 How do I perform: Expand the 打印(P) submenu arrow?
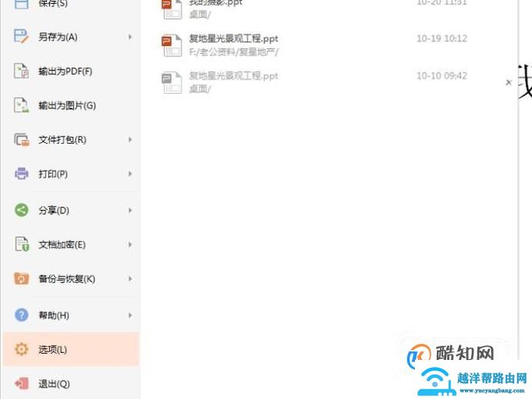[130, 174]
